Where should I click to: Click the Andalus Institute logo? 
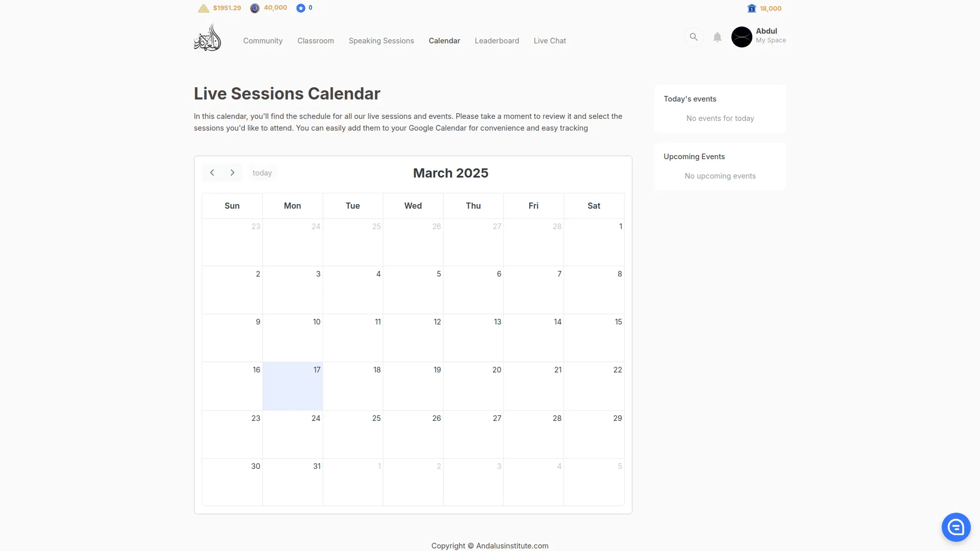[207, 38]
